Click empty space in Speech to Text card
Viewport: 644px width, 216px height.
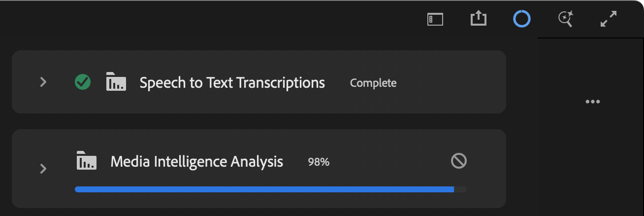click(x=448, y=82)
